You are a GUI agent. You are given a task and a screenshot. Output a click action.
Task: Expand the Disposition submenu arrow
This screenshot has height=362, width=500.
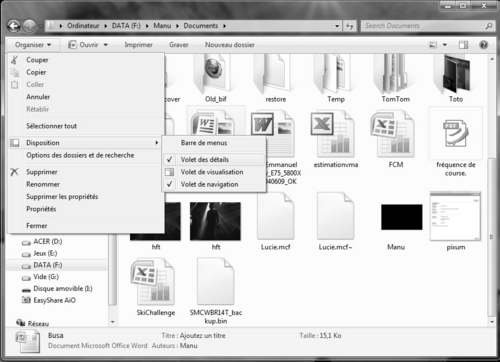tap(156, 143)
